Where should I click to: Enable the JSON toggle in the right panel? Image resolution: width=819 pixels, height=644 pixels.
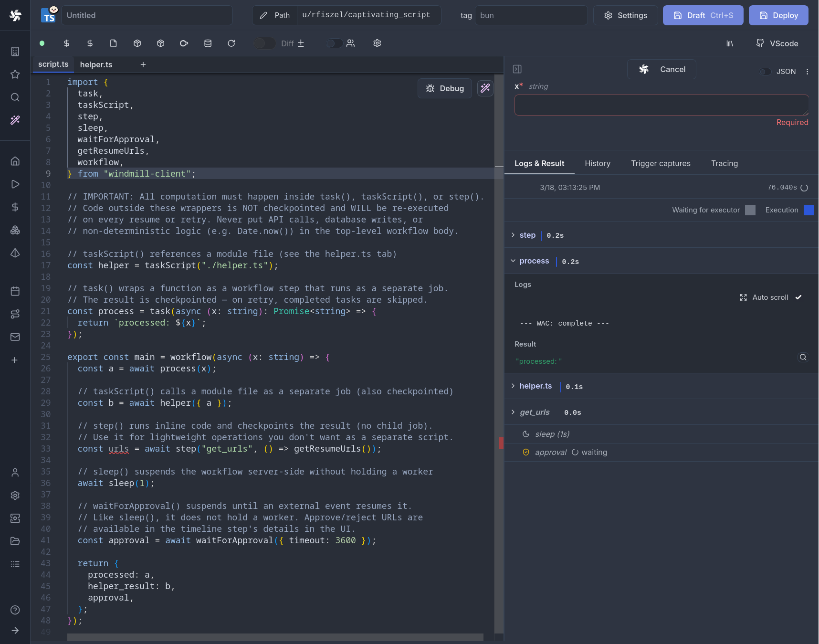click(x=765, y=72)
